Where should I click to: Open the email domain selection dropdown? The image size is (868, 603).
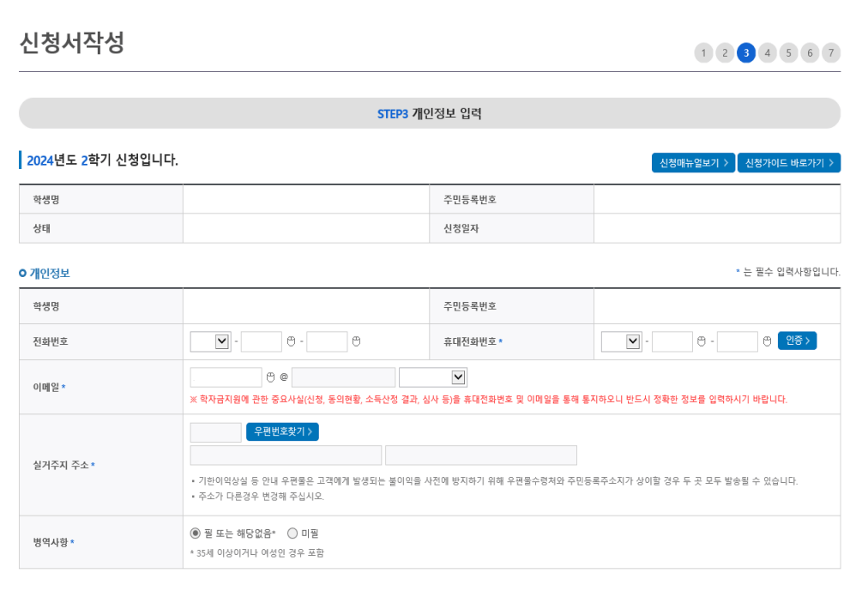click(433, 377)
